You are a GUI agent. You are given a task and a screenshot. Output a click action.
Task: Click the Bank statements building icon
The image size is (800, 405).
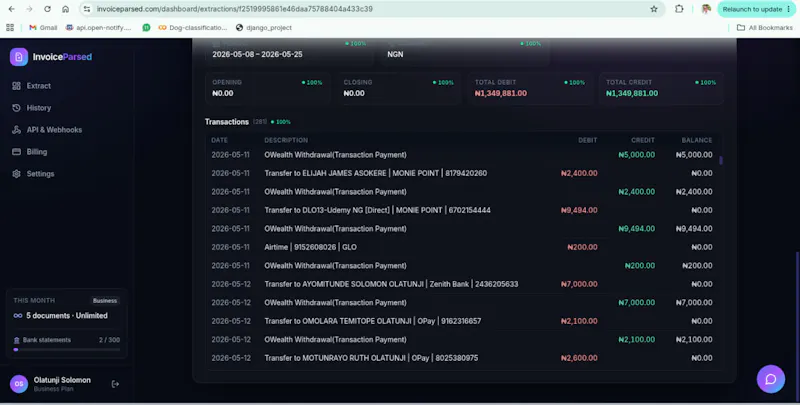tap(16, 340)
